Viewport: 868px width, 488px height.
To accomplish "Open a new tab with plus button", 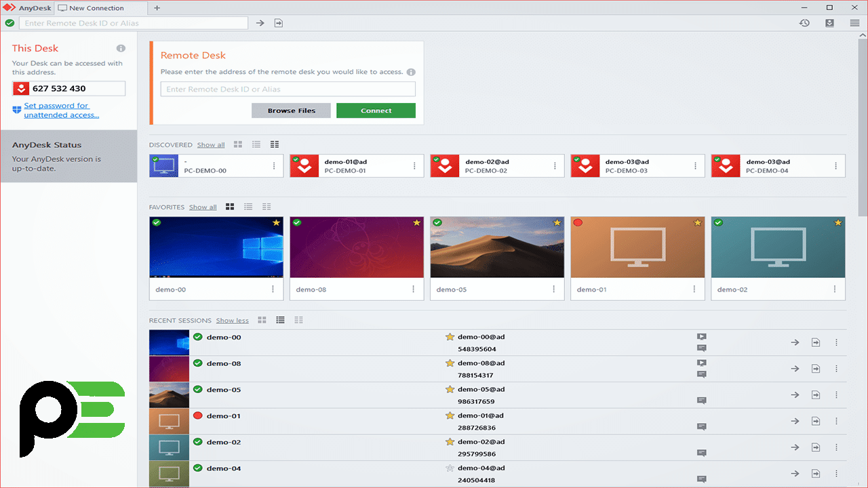I will 157,8.
